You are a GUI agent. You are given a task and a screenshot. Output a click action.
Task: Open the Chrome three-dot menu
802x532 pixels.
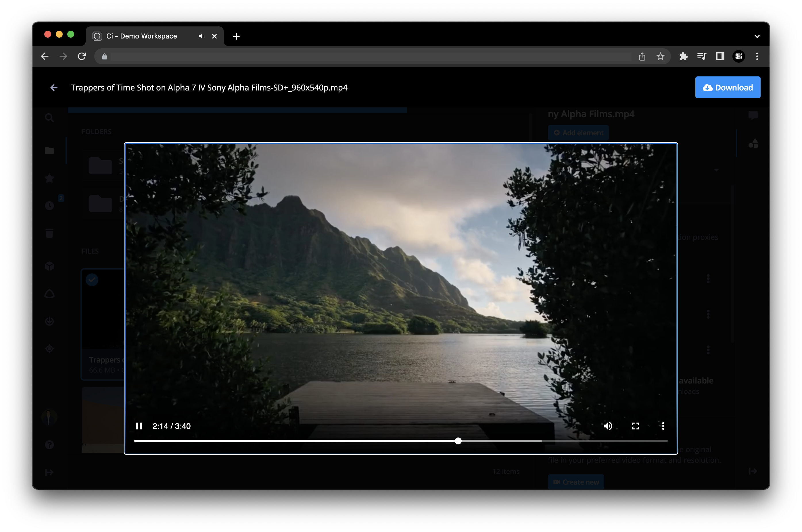pos(757,56)
